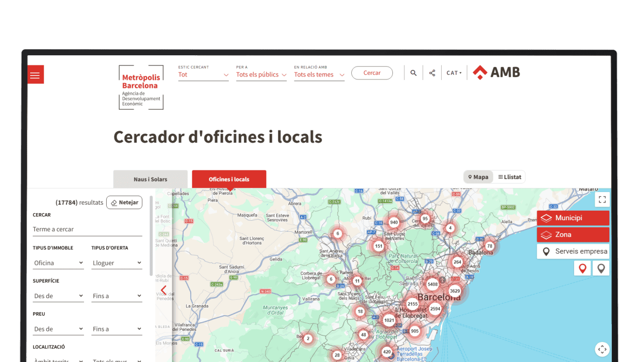Select the Oficines i locals tab

[229, 179]
